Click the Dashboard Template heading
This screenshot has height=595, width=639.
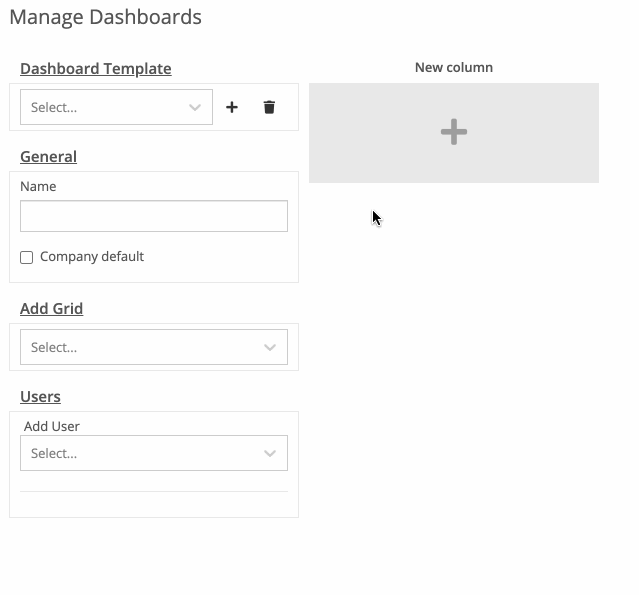pos(96,68)
